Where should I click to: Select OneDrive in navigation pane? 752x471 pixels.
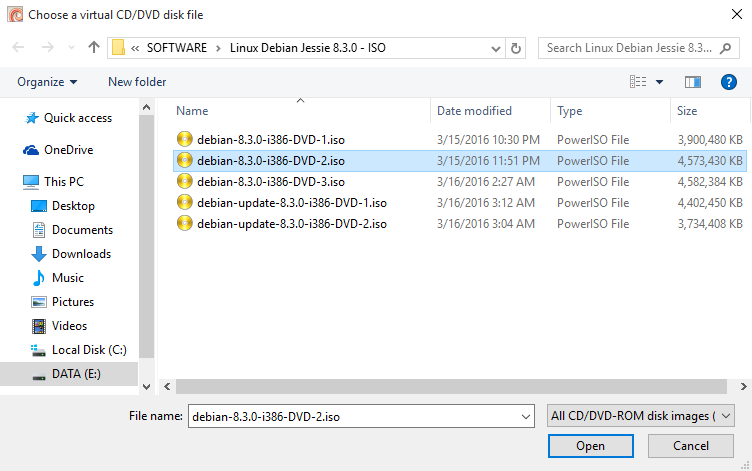(58, 150)
